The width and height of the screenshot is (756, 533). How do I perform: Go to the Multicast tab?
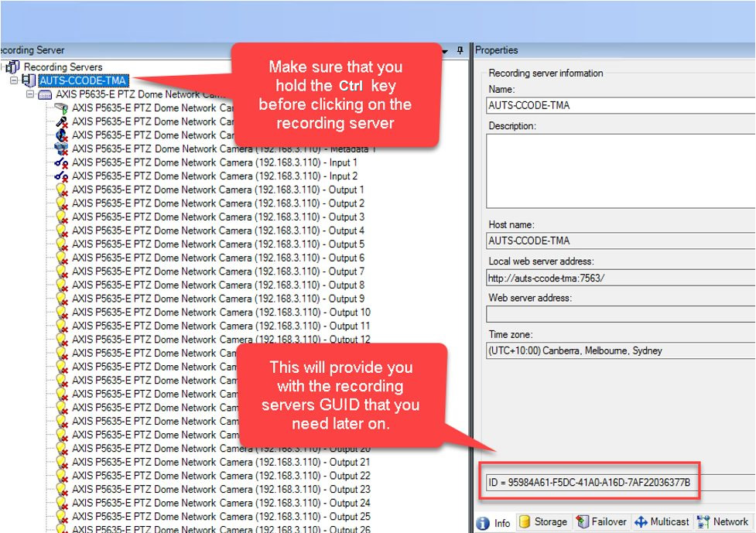click(662, 522)
